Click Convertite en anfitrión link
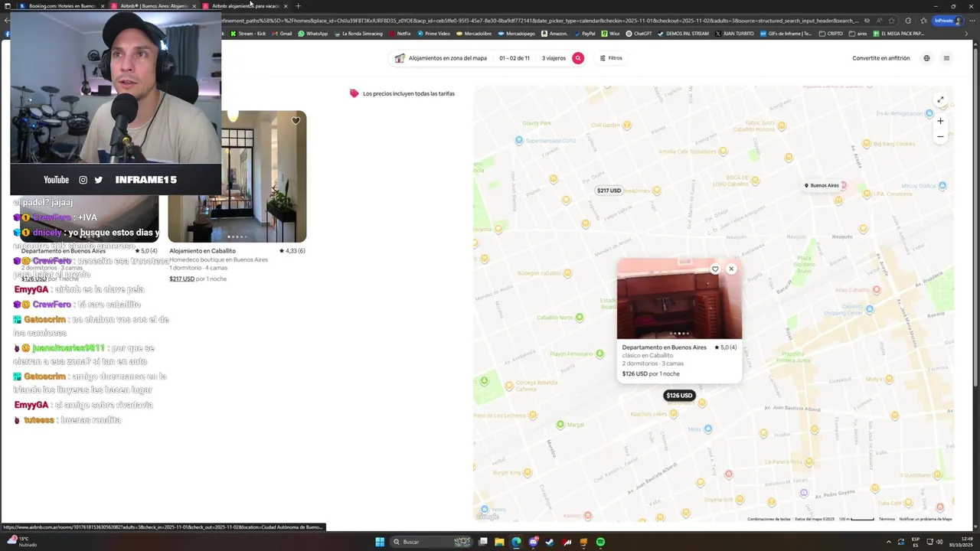The image size is (980, 551). (881, 58)
